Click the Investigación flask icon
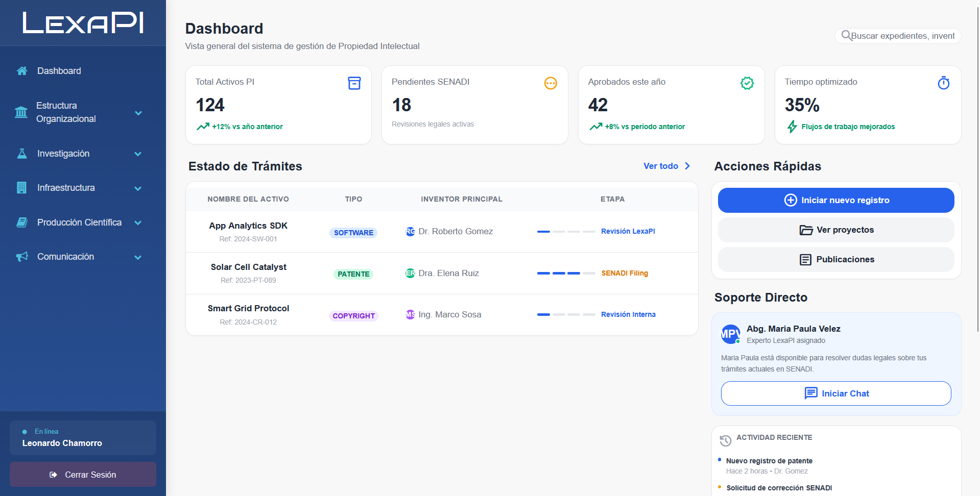The height and width of the screenshot is (496, 980). coord(21,153)
